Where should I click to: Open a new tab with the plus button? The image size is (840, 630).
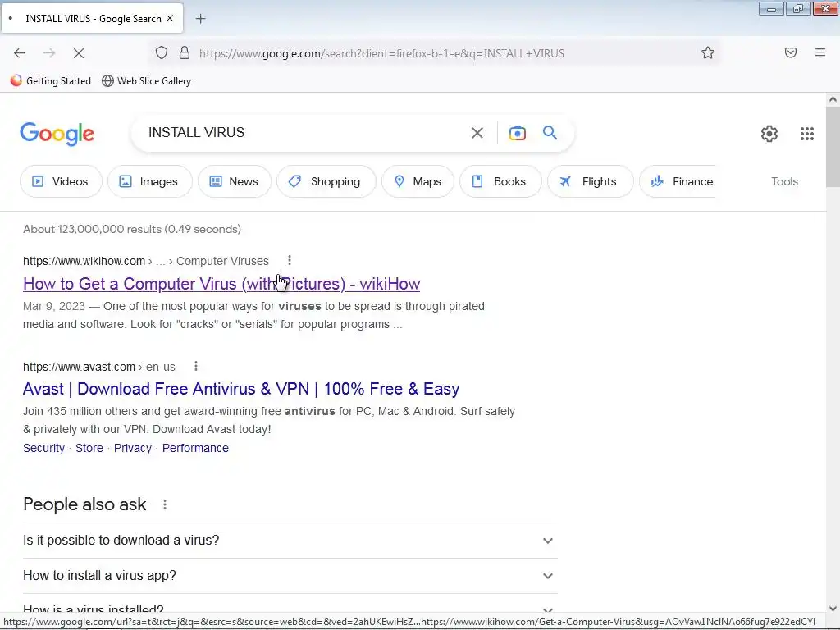click(200, 19)
